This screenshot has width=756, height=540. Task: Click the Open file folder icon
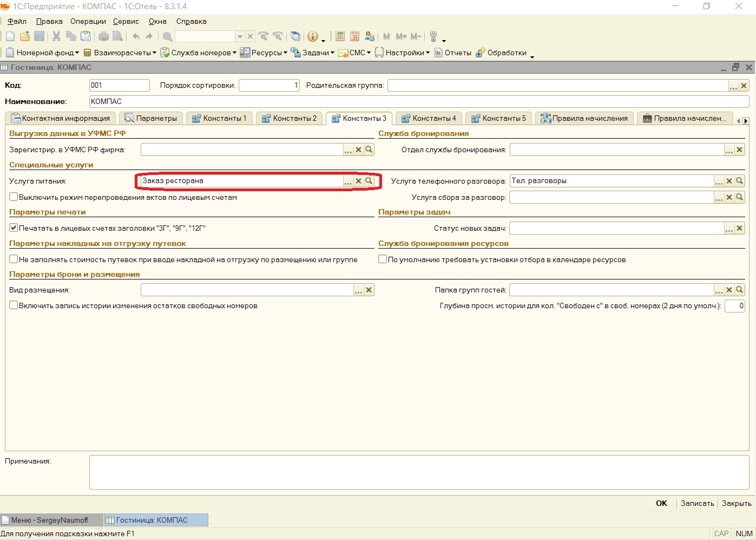[25, 36]
